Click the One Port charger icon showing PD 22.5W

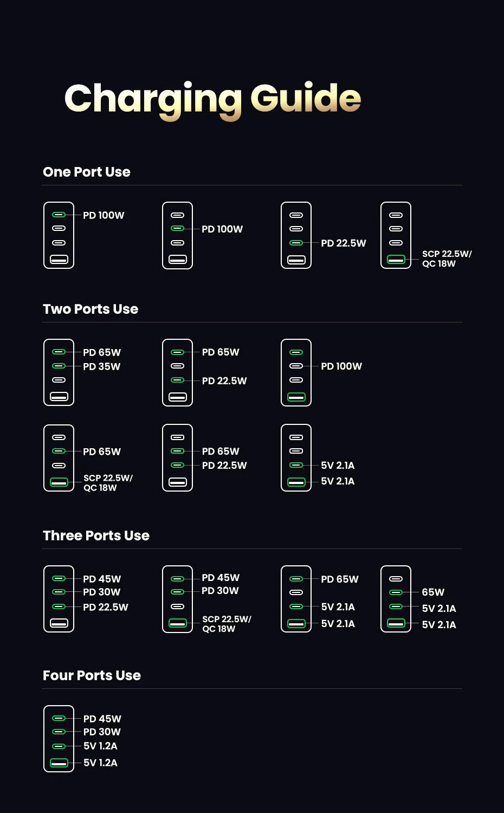click(x=296, y=235)
